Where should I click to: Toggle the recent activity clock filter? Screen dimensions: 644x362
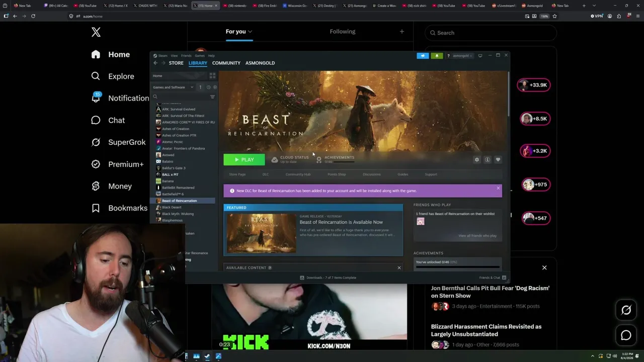(208, 87)
